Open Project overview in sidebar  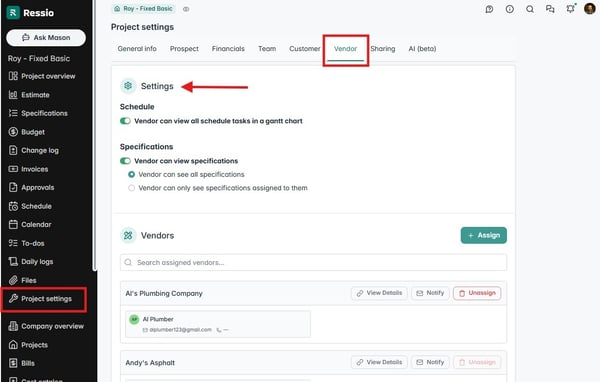click(42, 76)
